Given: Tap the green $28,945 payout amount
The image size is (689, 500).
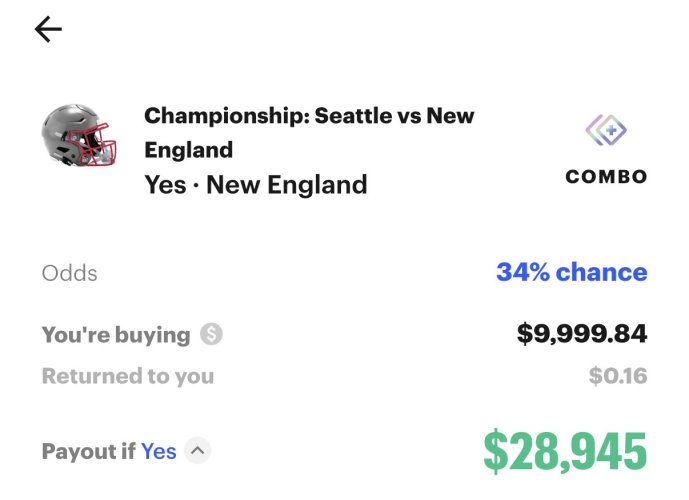Looking at the screenshot, I should point(565,451).
